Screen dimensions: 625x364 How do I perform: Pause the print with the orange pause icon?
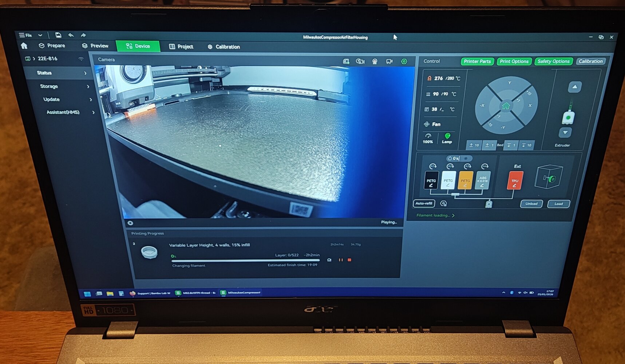(341, 260)
